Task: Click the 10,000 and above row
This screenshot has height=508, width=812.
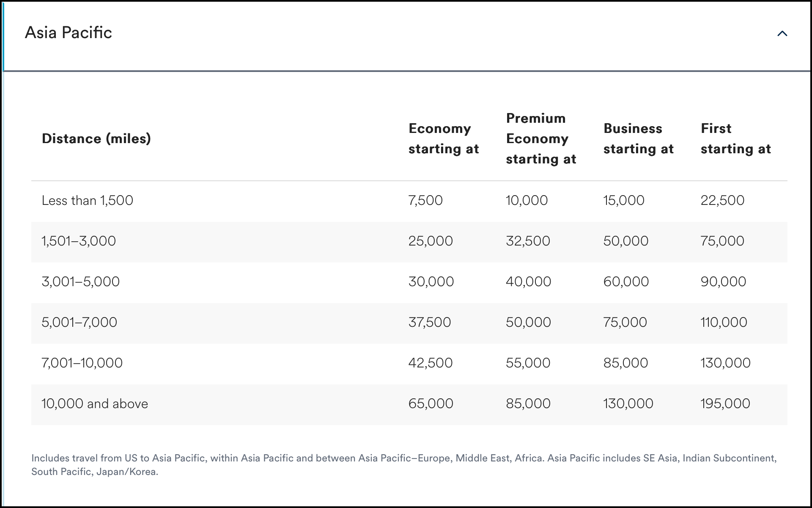Action: (x=95, y=403)
